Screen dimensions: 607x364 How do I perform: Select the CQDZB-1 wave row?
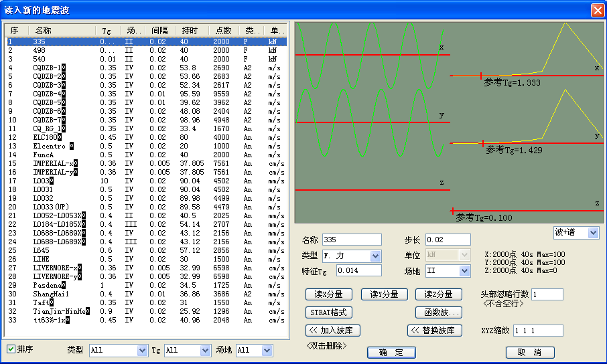click(x=147, y=68)
